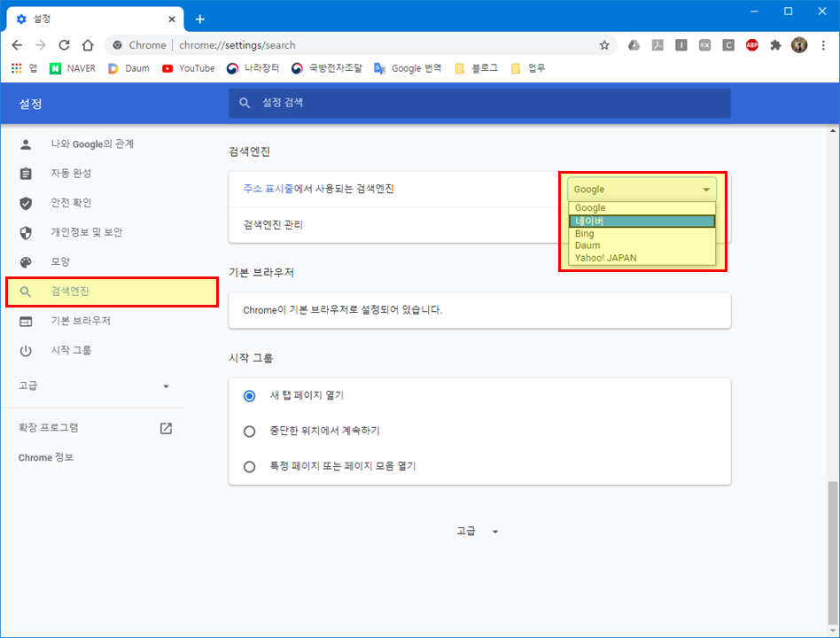Click the 설정 검색 search field
This screenshot has width=840, height=638.
pos(479,103)
